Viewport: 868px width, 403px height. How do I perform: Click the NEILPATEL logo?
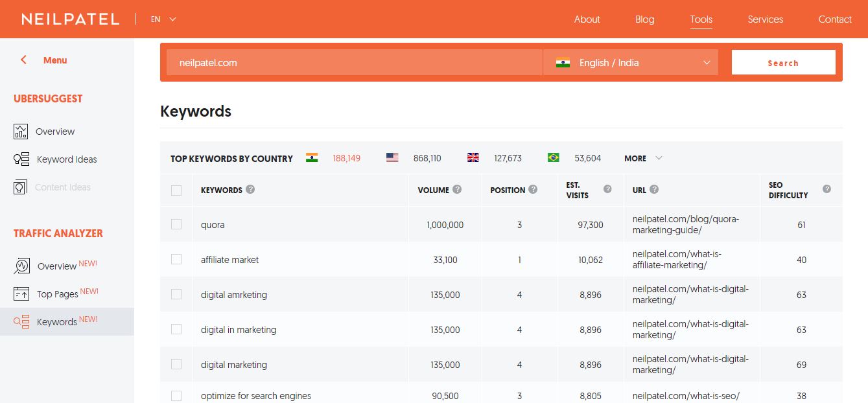click(x=71, y=19)
